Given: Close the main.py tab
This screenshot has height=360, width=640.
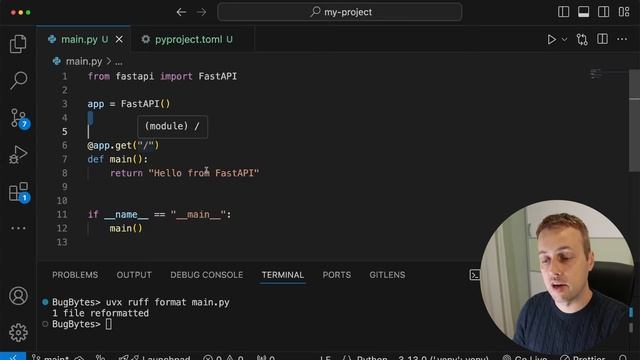Looking at the screenshot, I should [119, 40].
